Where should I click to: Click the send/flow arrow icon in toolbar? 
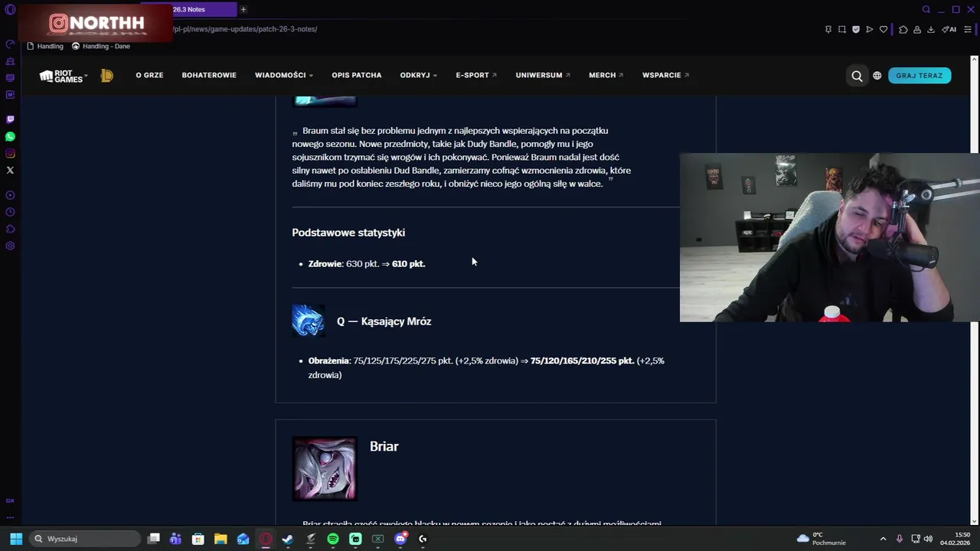click(x=869, y=29)
